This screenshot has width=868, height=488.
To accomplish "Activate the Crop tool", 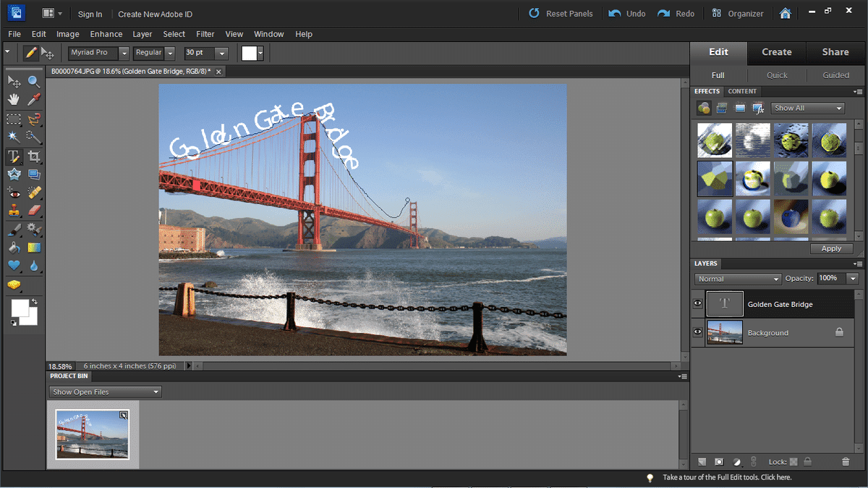I will coord(33,156).
